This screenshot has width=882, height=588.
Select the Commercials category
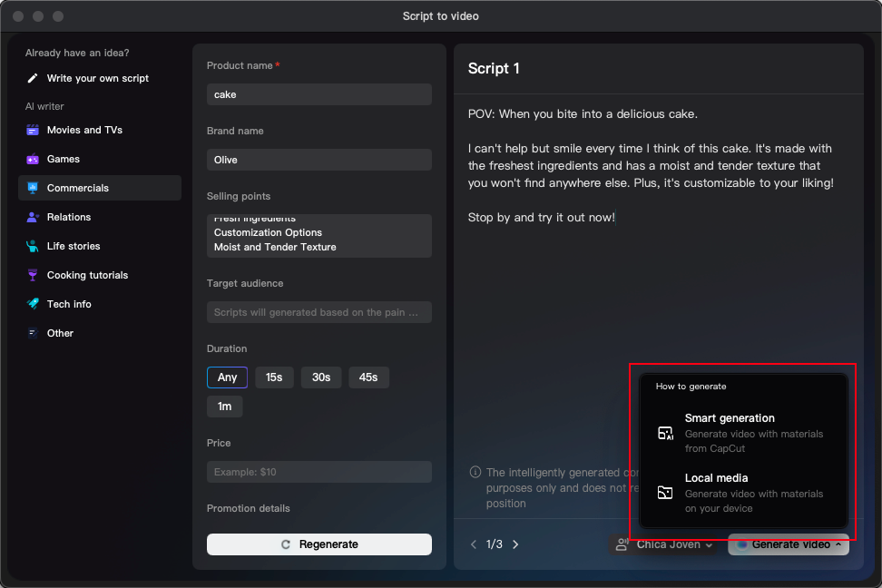[100, 188]
